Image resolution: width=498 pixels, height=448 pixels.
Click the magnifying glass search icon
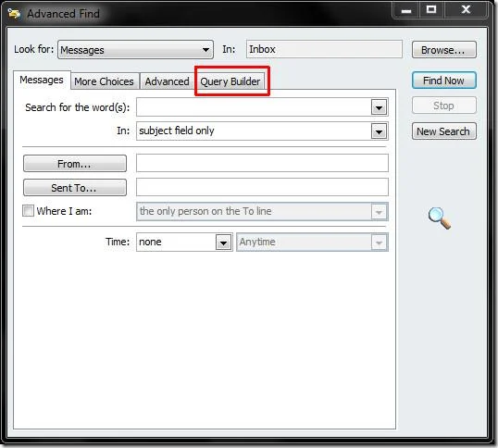tap(440, 218)
